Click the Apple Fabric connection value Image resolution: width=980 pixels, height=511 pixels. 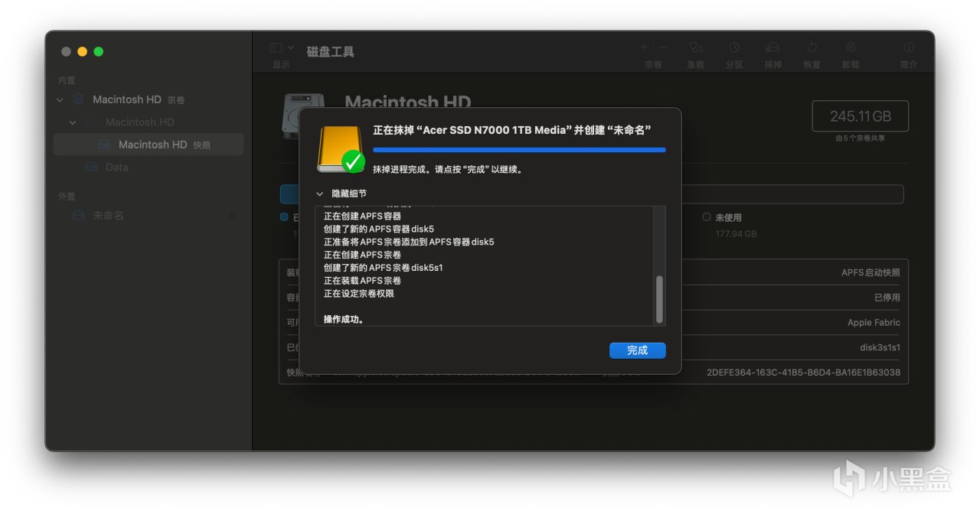pyautogui.click(x=874, y=323)
